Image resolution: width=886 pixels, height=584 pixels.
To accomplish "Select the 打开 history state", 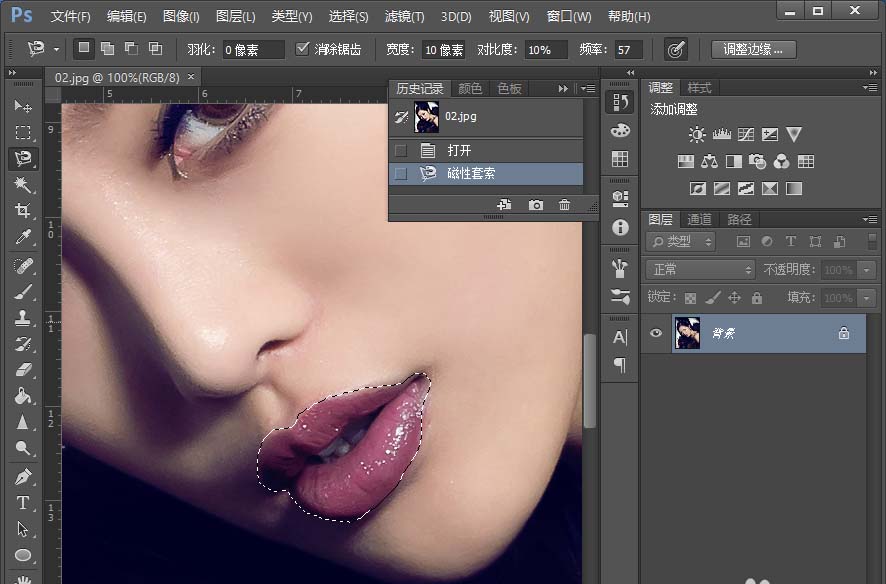I will click(x=459, y=151).
